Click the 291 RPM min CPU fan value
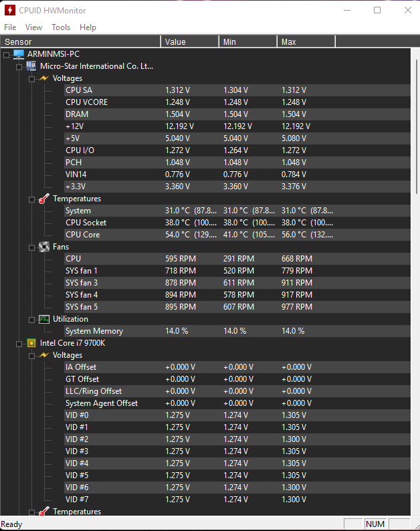This screenshot has width=420, height=531. click(239, 259)
